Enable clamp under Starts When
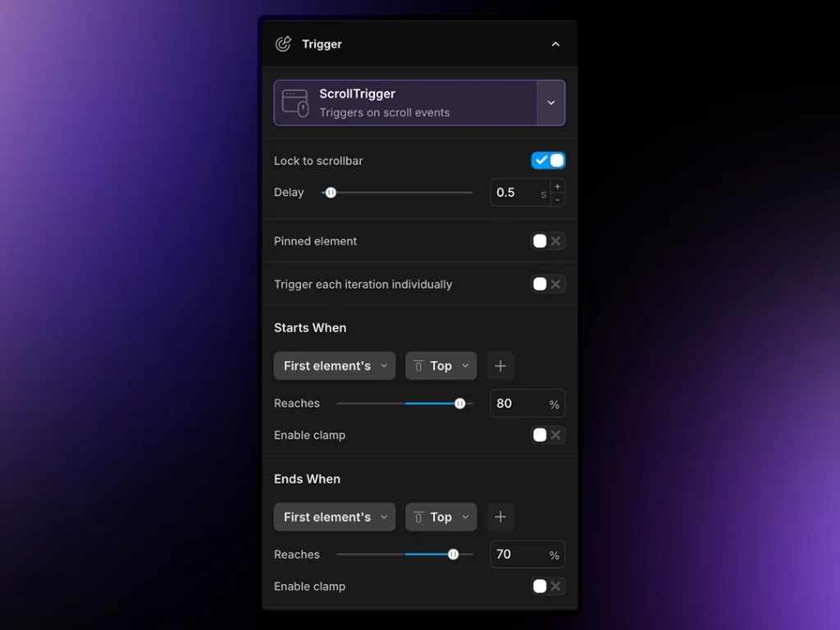The image size is (840, 630). click(x=548, y=436)
